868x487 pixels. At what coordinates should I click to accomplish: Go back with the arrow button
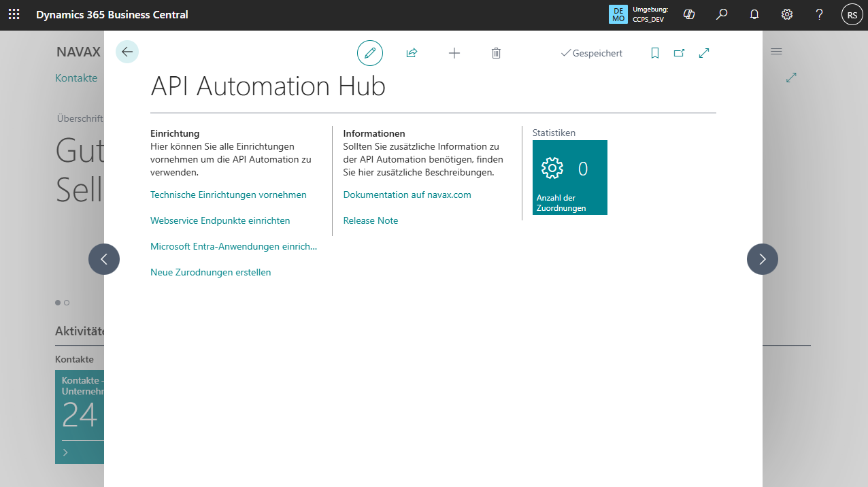[x=127, y=52]
